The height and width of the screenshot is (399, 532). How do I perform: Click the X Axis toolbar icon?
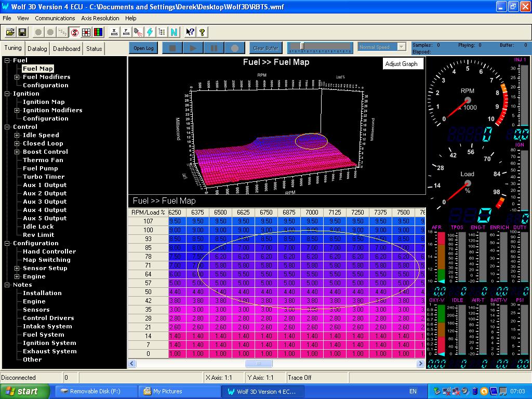click(114, 32)
